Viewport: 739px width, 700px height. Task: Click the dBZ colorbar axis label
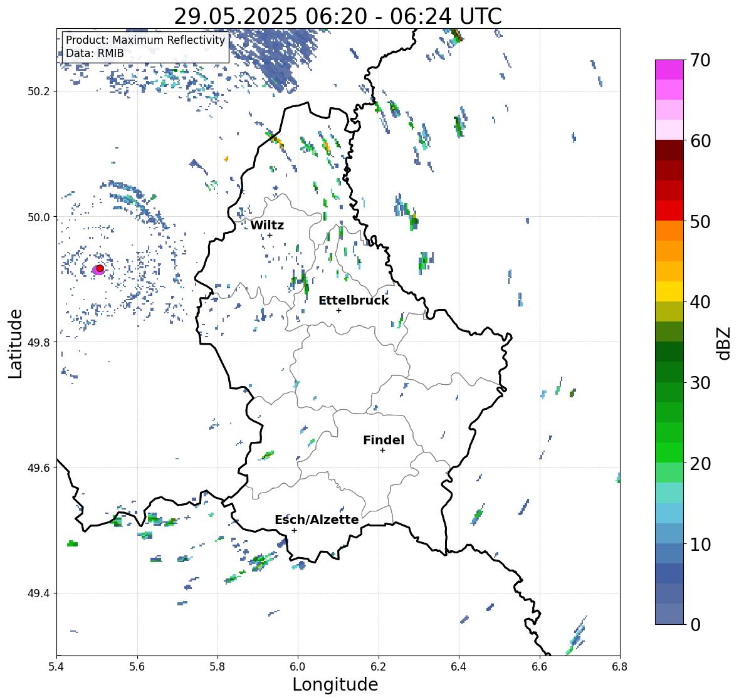pyautogui.click(x=725, y=343)
